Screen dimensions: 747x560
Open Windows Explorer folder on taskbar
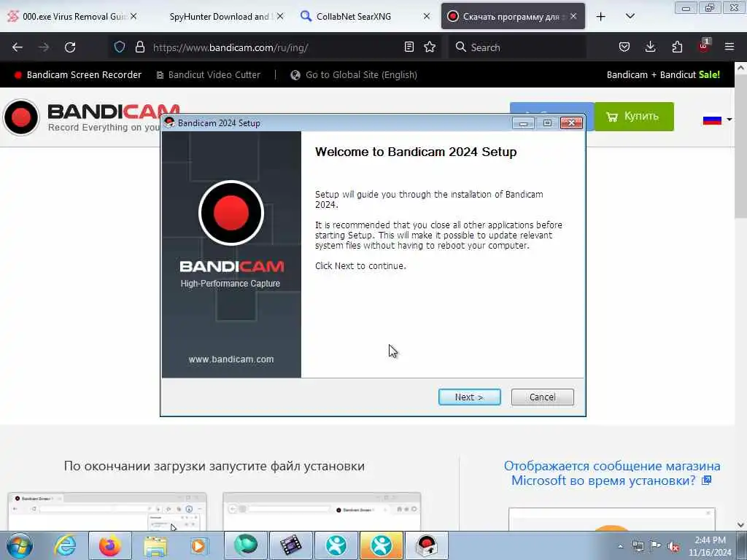pyautogui.click(x=155, y=545)
